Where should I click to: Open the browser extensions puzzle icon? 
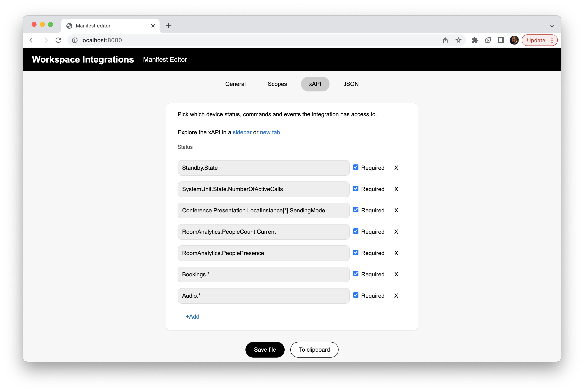(475, 40)
